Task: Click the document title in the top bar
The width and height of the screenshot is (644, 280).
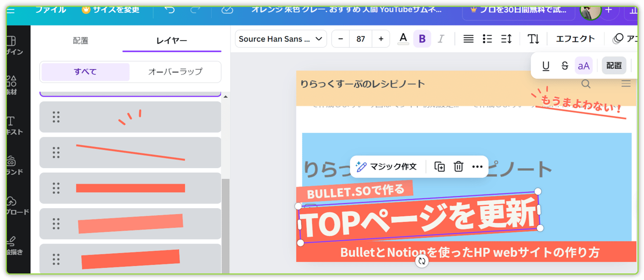Action: (347, 9)
